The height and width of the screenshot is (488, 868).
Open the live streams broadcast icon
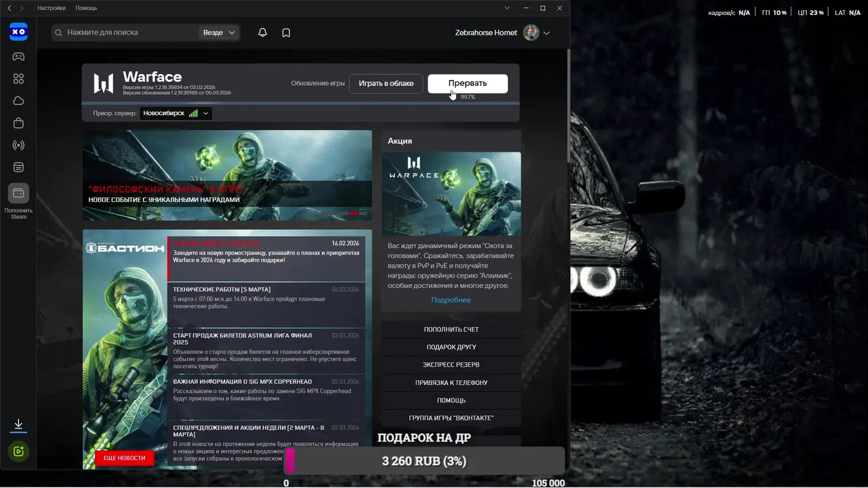click(x=18, y=145)
